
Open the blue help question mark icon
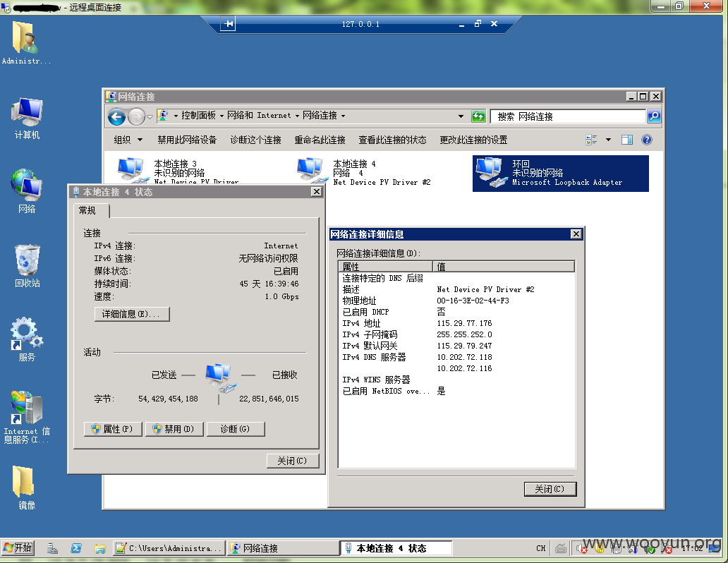pos(647,140)
